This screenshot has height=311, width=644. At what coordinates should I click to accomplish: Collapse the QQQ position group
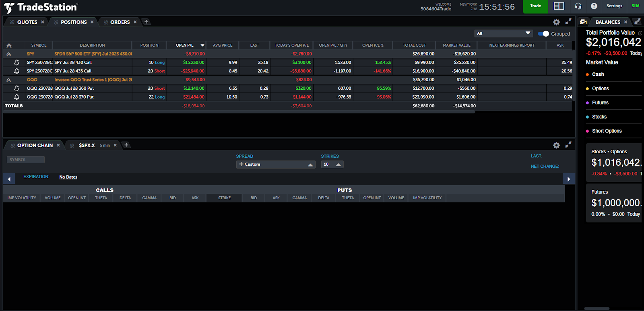[9, 80]
